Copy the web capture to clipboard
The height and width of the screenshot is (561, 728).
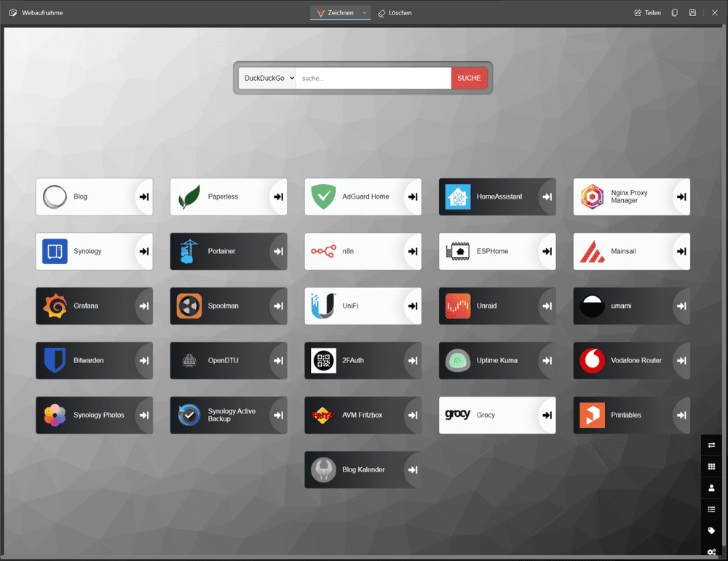[675, 13]
